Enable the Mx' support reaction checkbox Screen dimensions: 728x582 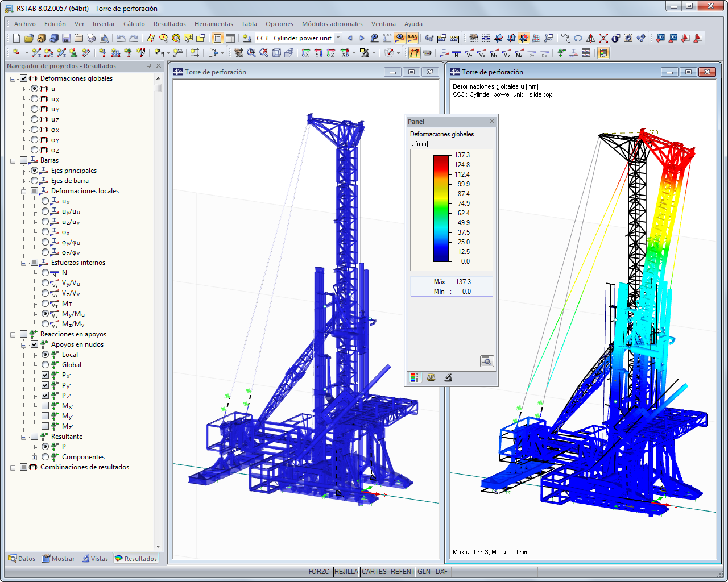[x=45, y=406]
